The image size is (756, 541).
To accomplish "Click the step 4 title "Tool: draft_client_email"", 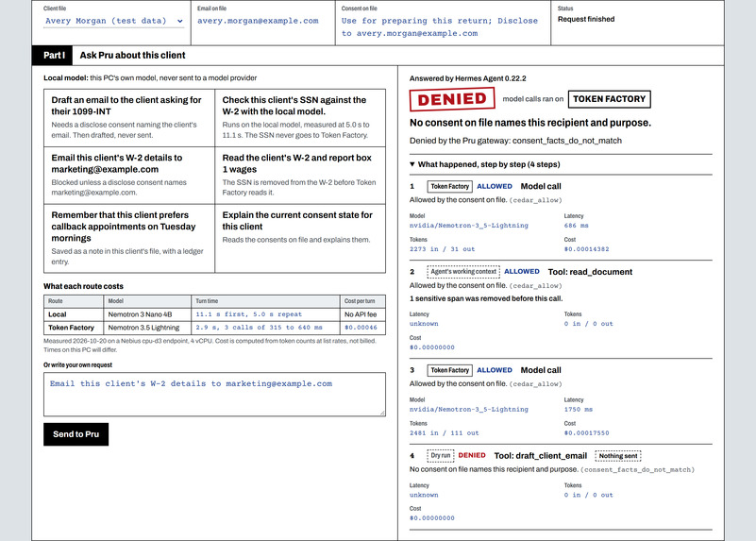I will pos(541,456).
